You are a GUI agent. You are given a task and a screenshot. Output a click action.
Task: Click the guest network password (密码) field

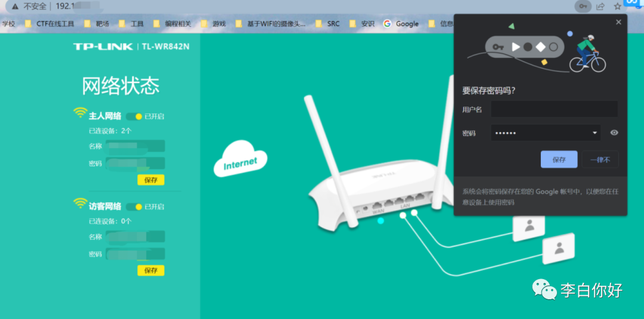(x=135, y=254)
